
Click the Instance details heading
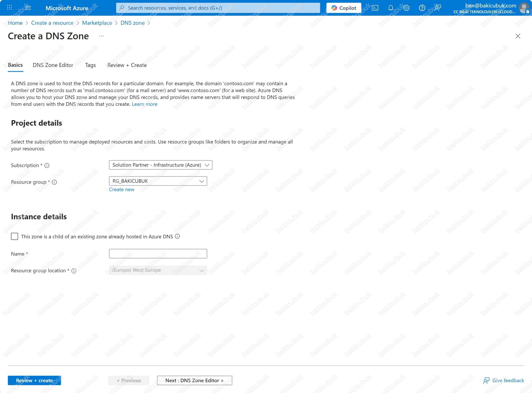(x=39, y=217)
